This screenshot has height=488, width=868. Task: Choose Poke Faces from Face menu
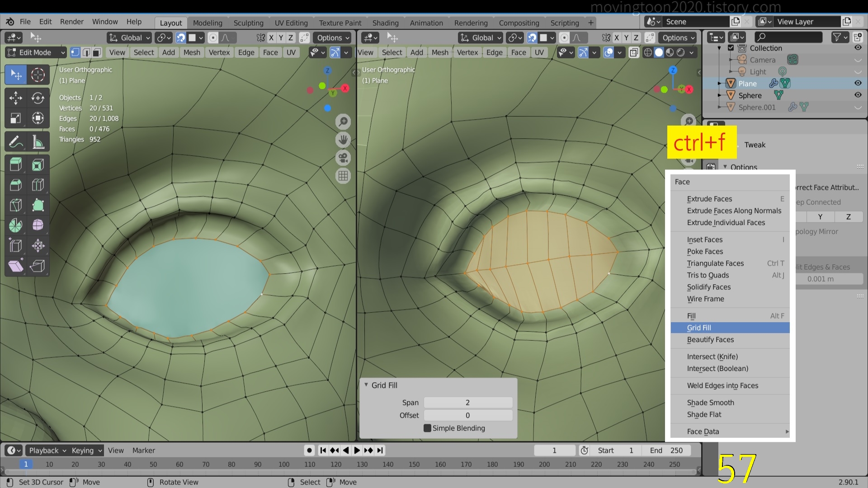pos(730,251)
